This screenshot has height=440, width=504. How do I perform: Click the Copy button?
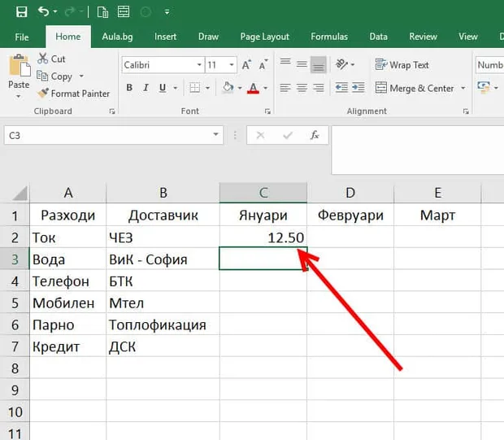click(54, 76)
